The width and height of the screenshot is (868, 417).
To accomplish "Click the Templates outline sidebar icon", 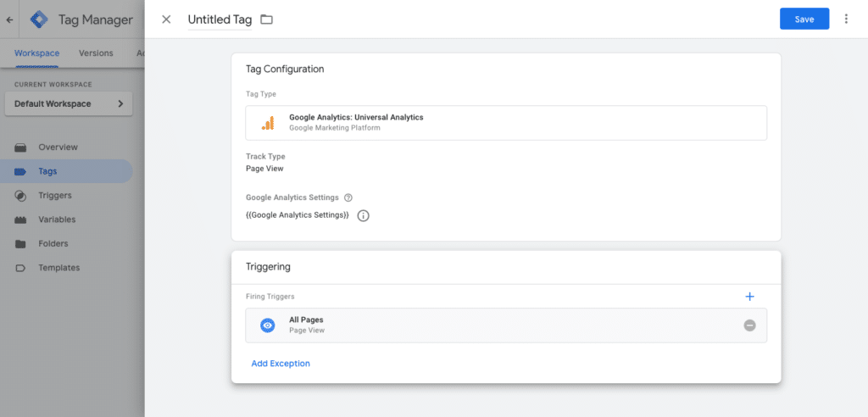I will click(x=20, y=268).
